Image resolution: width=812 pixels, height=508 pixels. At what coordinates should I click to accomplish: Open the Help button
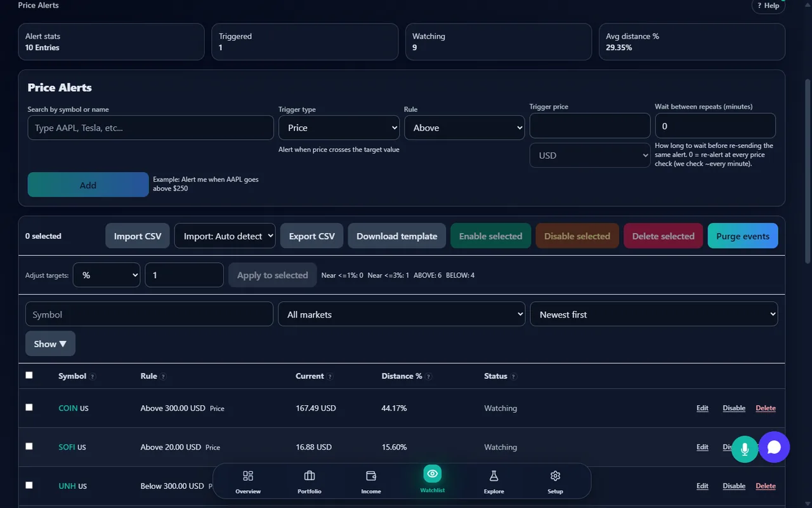pos(768,6)
